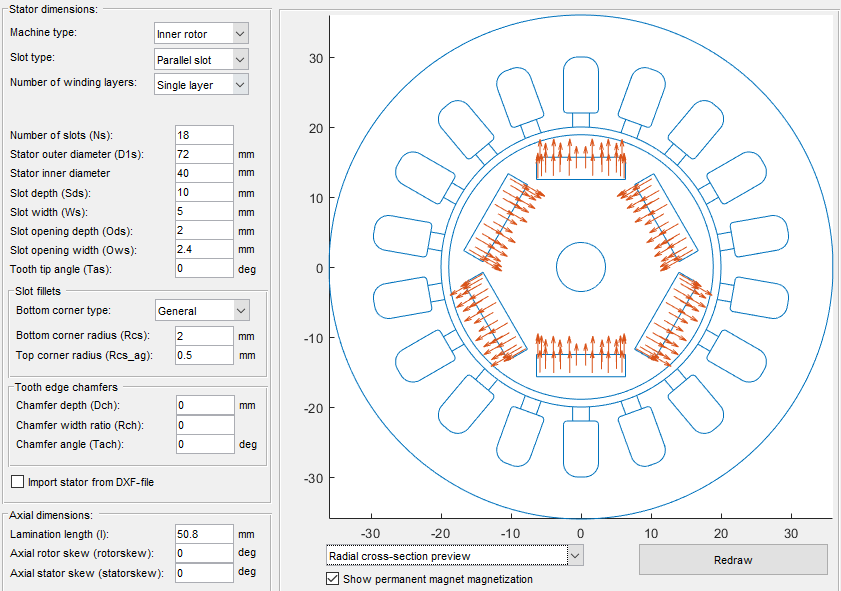841x591 pixels.
Task: Click the Axial rotor skew input
Action: (x=203, y=553)
